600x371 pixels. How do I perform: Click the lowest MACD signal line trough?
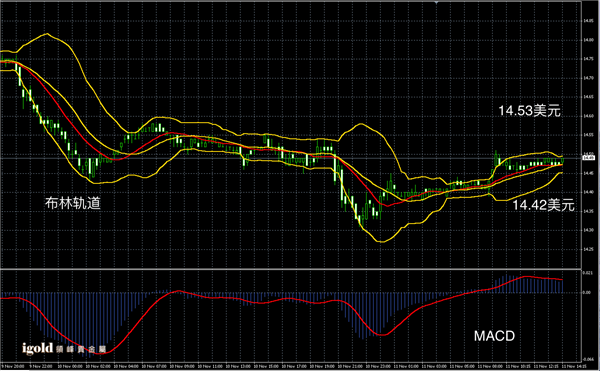click(100, 353)
